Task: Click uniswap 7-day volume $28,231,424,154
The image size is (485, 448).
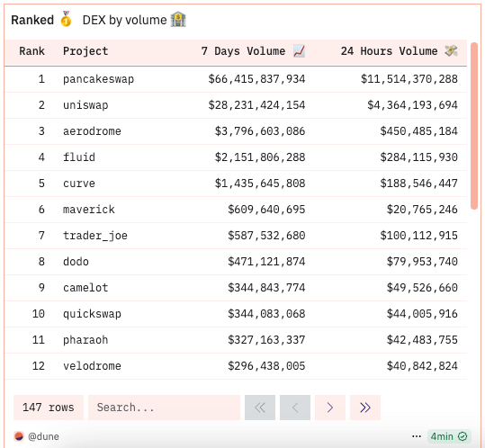Action: 256,105
